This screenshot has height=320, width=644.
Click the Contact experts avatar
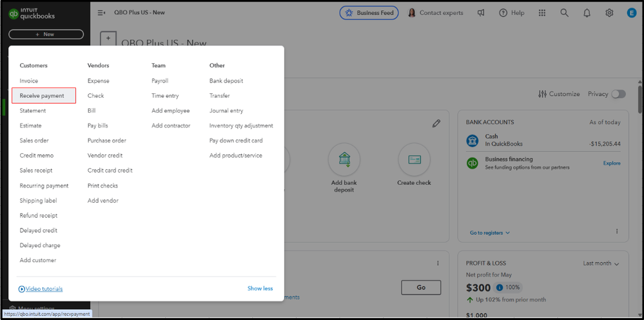coord(411,13)
